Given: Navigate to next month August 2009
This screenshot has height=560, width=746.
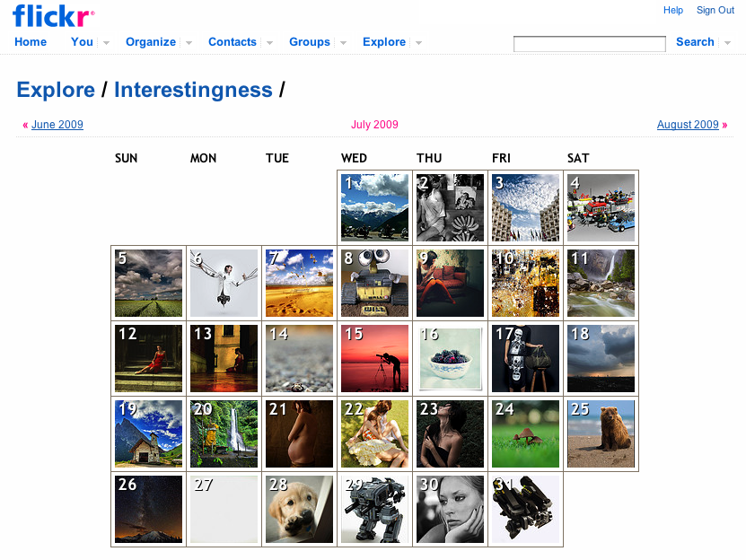Looking at the screenshot, I should pyautogui.click(x=688, y=125).
